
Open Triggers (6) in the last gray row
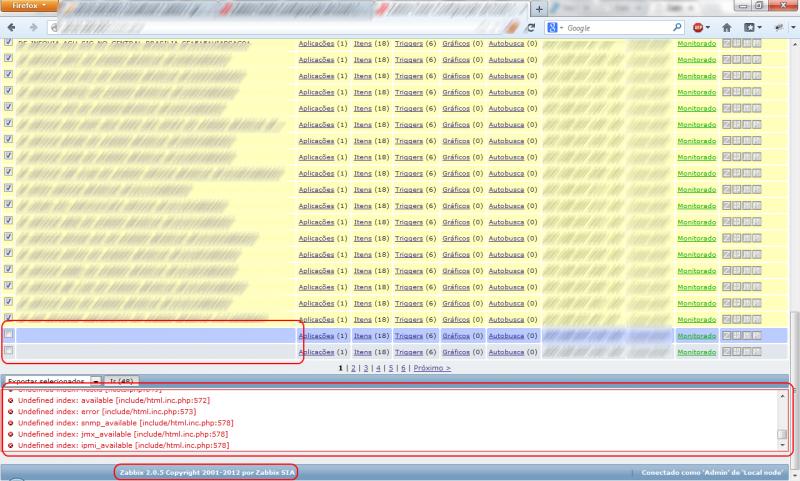(x=409, y=352)
